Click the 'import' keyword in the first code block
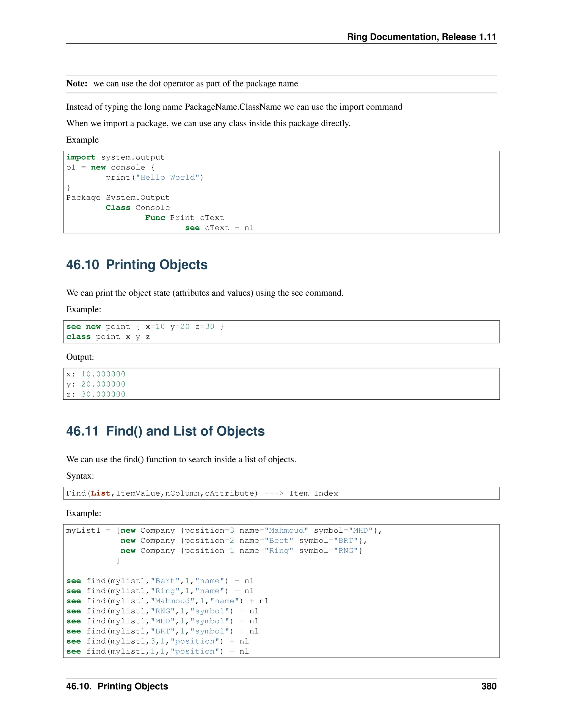This screenshot has width=563, height=728. [x=81, y=157]
